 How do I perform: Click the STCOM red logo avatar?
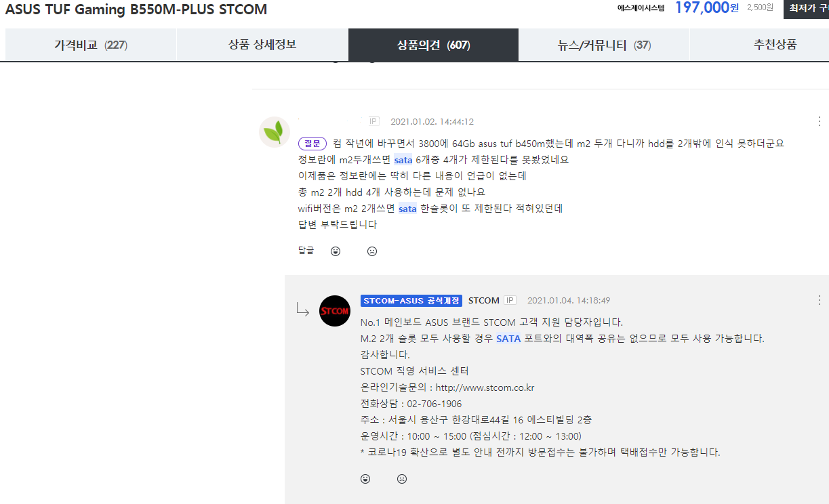(335, 311)
